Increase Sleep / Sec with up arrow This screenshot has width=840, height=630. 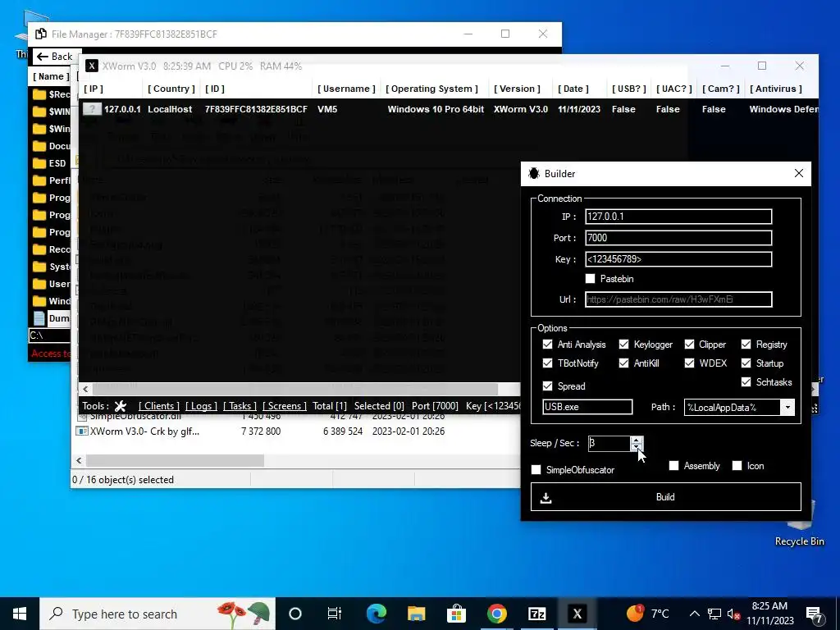(636, 440)
